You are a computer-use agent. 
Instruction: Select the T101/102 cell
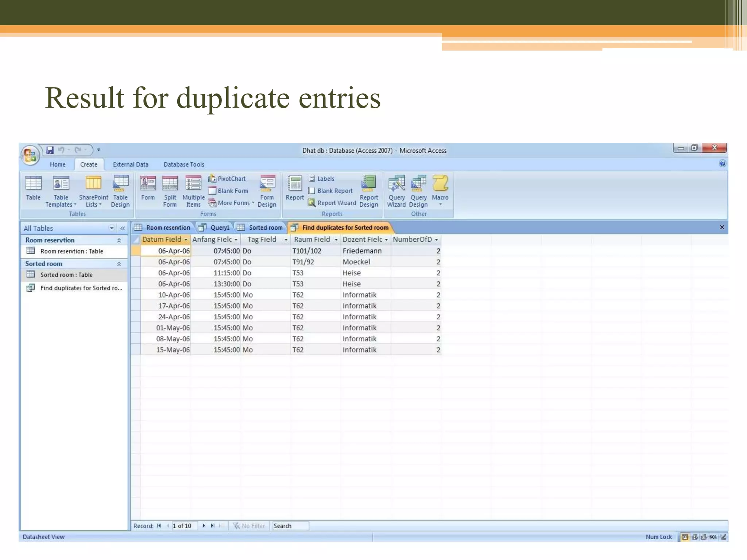pos(316,251)
